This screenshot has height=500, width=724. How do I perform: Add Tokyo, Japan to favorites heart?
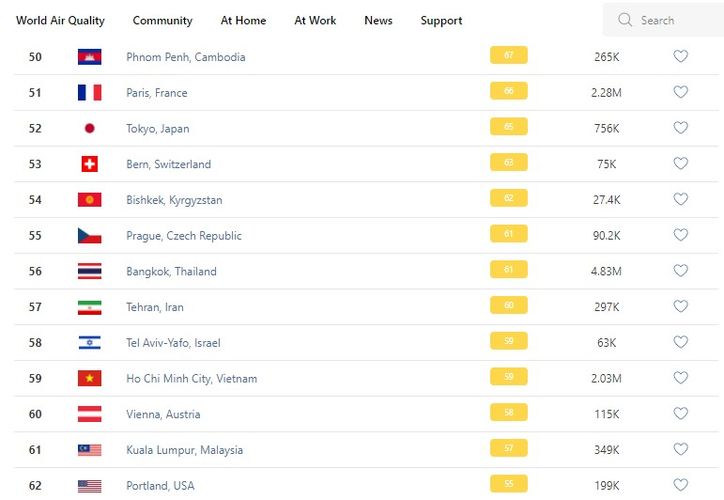[680, 128]
